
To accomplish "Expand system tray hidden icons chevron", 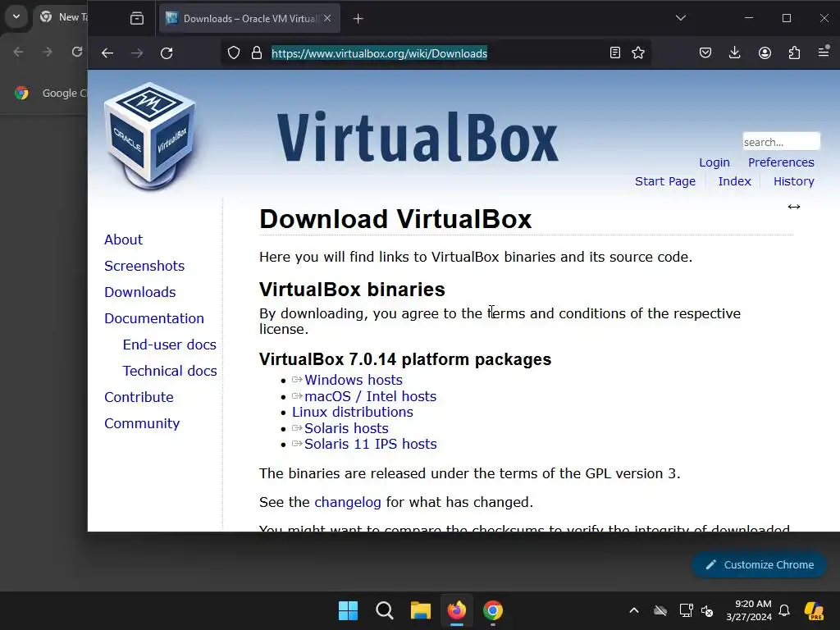I will click(634, 610).
